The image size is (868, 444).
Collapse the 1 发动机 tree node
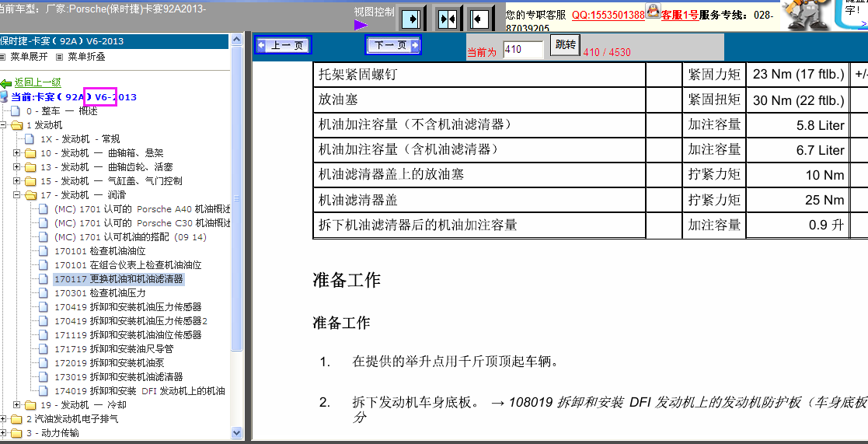(x=3, y=125)
